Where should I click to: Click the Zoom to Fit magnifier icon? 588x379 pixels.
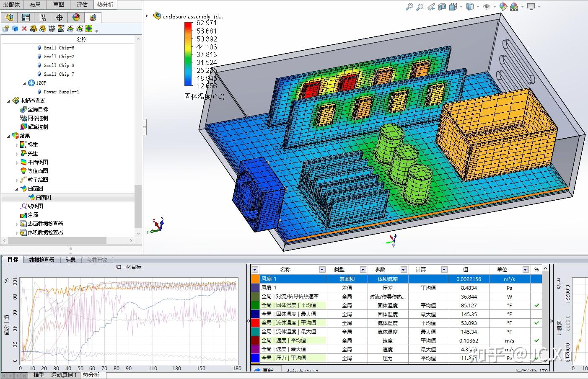(409, 7)
